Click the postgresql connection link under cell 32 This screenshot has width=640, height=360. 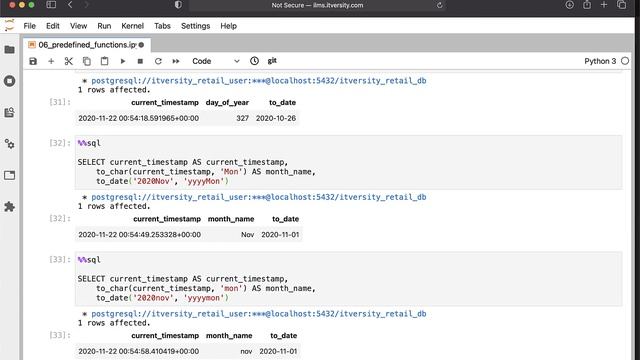pos(259,197)
